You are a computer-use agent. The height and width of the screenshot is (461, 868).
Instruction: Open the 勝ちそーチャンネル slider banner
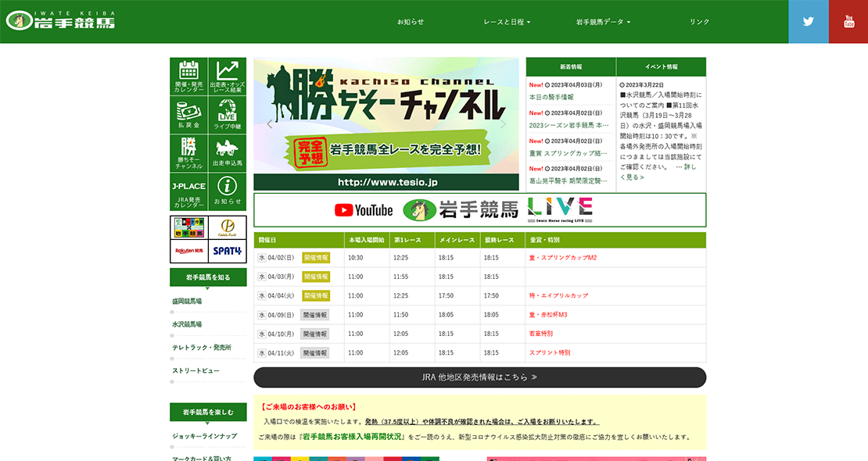coord(386,124)
